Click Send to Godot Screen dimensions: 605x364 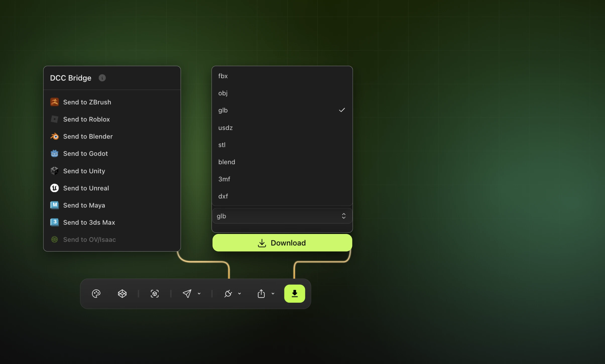pyautogui.click(x=112, y=153)
